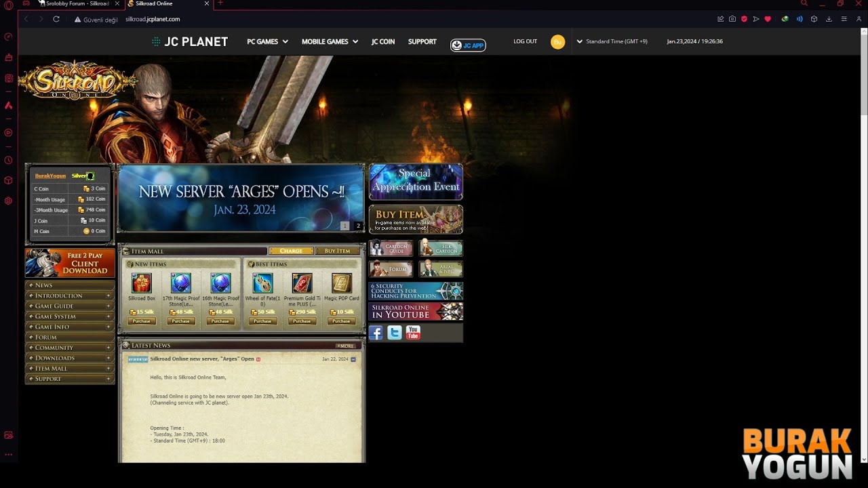The image size is (868, 488).
Task: Open Silk Cartoon thumbnail
Action: click(441, 248)
